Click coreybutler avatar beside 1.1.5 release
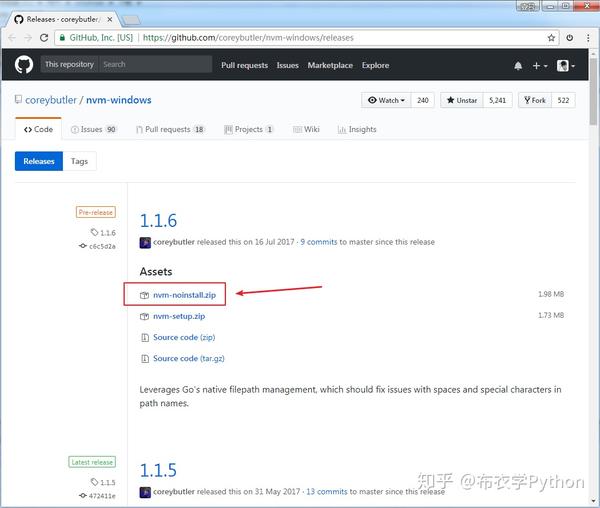600x508 pixels. (145, 492)
